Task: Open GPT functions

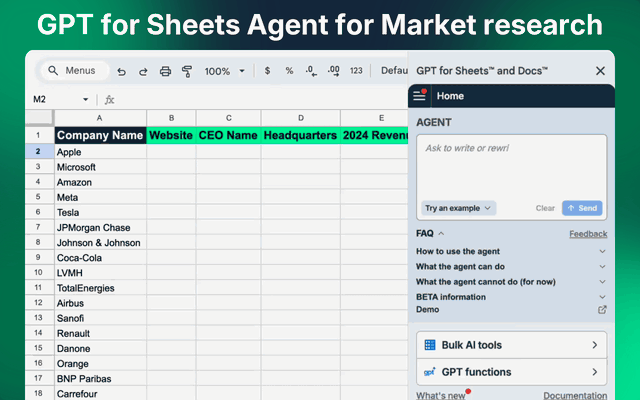Action: point(511,372)
